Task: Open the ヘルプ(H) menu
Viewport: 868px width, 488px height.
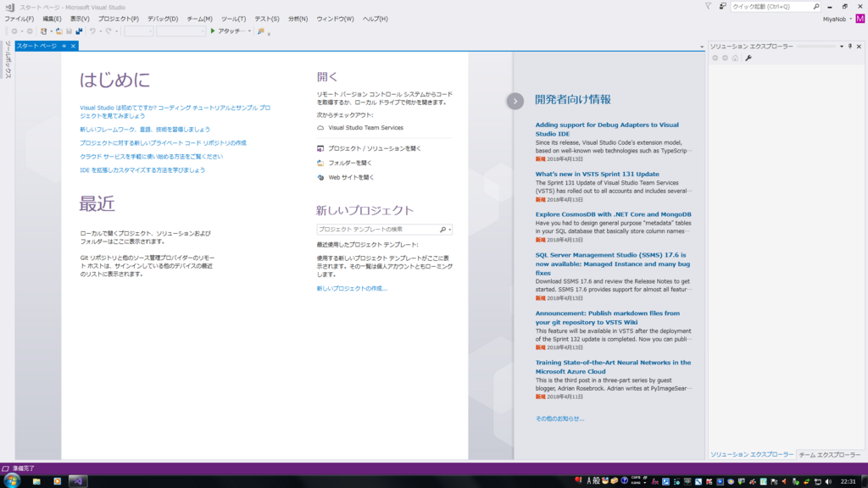Action: [x=376, y=19]
